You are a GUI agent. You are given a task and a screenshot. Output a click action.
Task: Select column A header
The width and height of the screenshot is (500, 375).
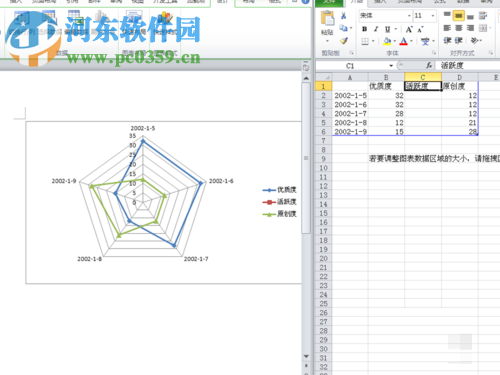[350, 77]
